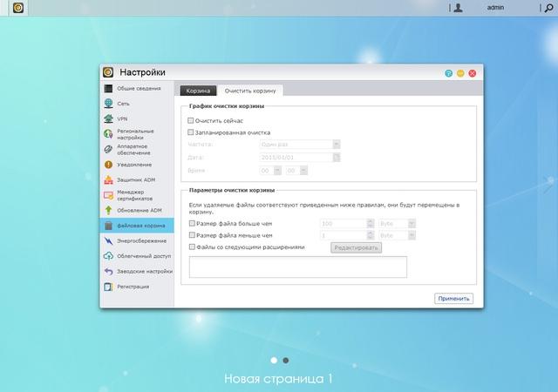Open Защитник ADM section
Image resolution: width=558 pixels, height=392 pixels.
point(137,180)
